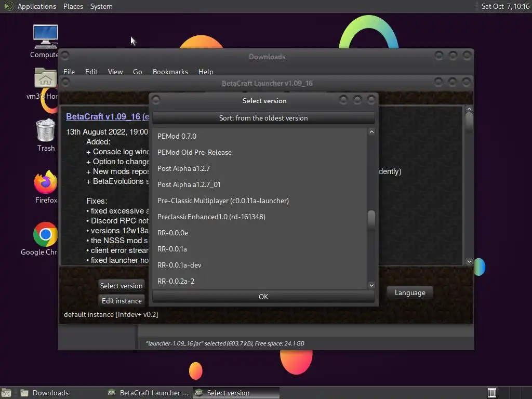This screenshot has height=399, width=532.
Task: Select Post Alpha a1.2.7_01 version
Action: pyautogui.click(x=260, y=184)
